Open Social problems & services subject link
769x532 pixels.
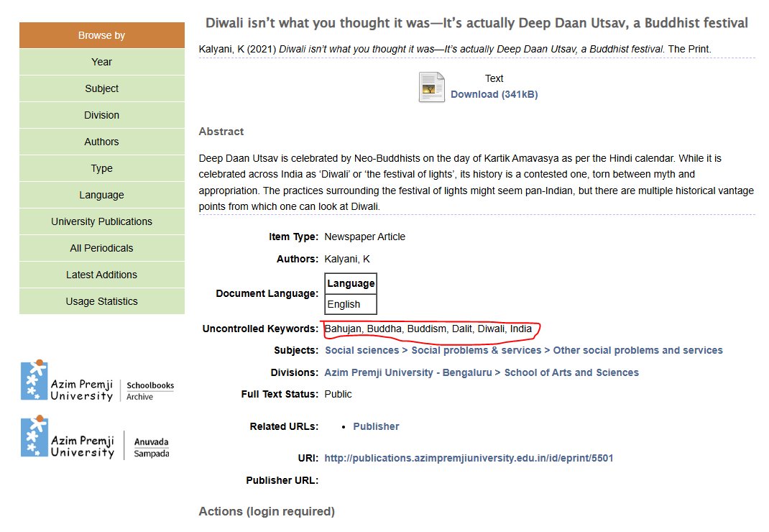click(x=476, y=350)
